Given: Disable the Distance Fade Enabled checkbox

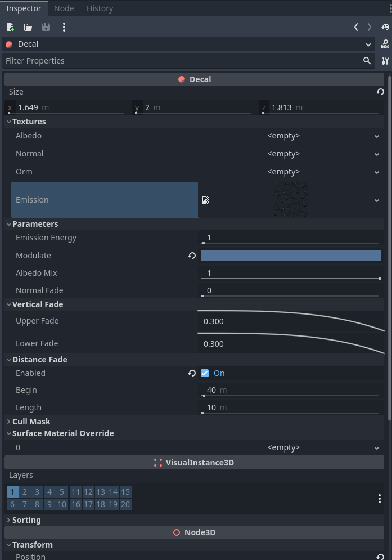Looking at the screenshot, I should pos(205,373).
